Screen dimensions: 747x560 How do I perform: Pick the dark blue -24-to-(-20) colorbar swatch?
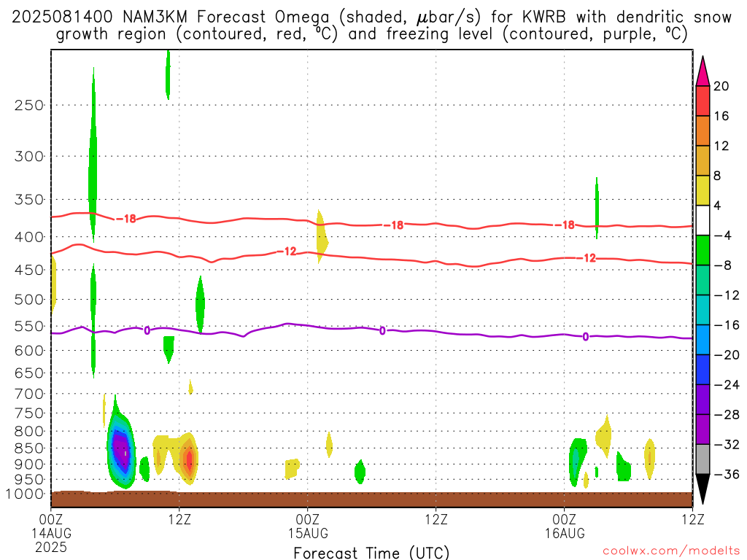click(x=703, y=370)
